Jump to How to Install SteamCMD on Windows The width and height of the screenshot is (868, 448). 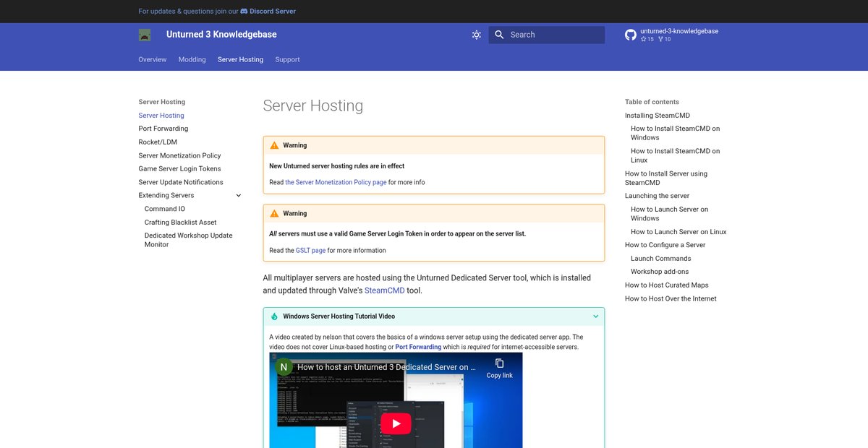pos(676,133)
